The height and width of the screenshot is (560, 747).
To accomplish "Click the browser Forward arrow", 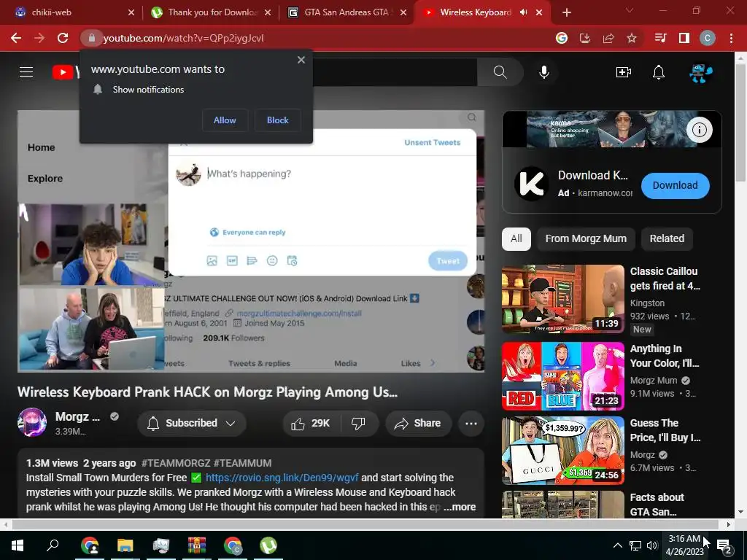I will click(x=39, y=38).
